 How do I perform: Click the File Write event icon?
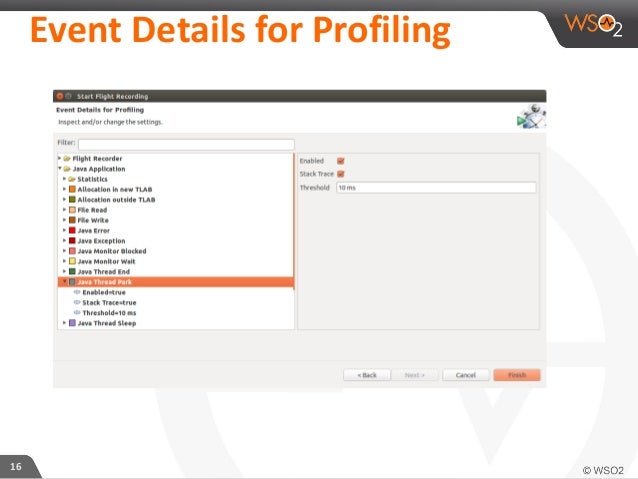(72, 220)
